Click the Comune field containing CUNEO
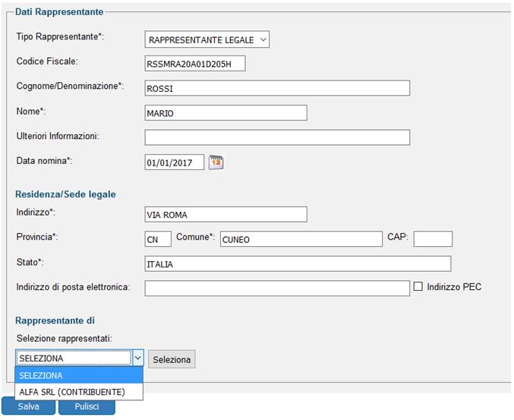514x420 pixels. click(301, 239)
